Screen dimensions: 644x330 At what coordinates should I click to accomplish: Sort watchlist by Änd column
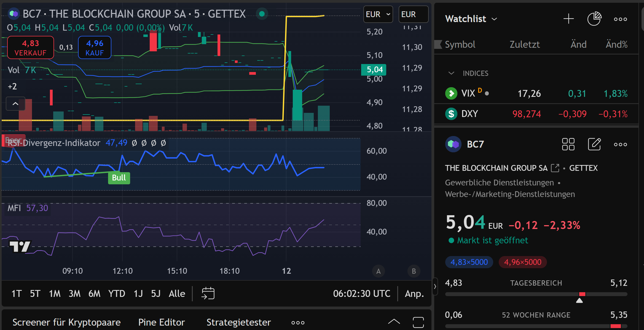[578, 44]
